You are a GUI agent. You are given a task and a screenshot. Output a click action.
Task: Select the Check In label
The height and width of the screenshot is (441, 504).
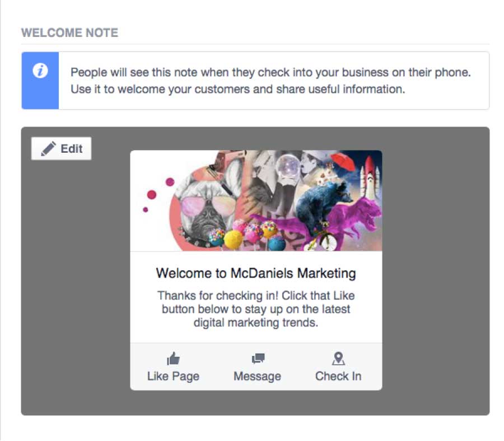coord(338,376)
